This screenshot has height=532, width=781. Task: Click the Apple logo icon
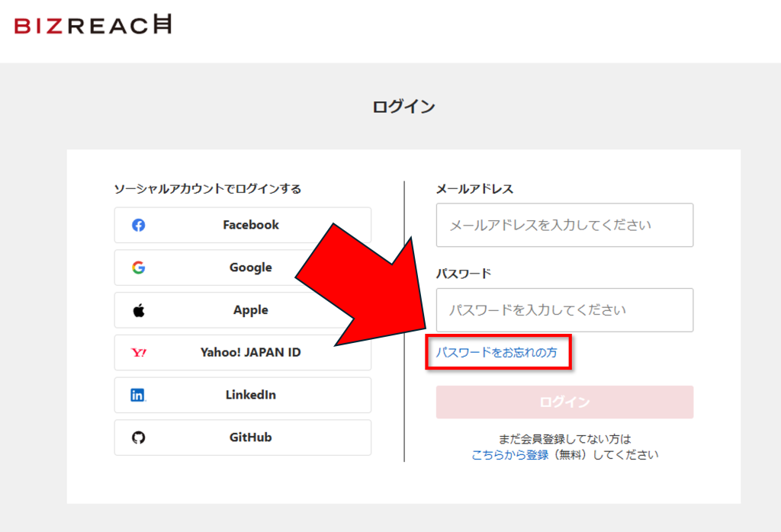(139, 310)
